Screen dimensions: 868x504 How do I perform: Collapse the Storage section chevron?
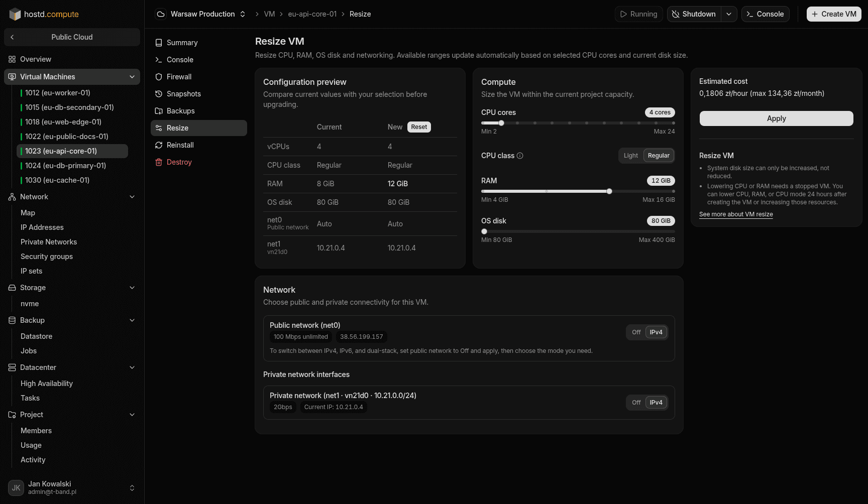[x=132, y=288]
